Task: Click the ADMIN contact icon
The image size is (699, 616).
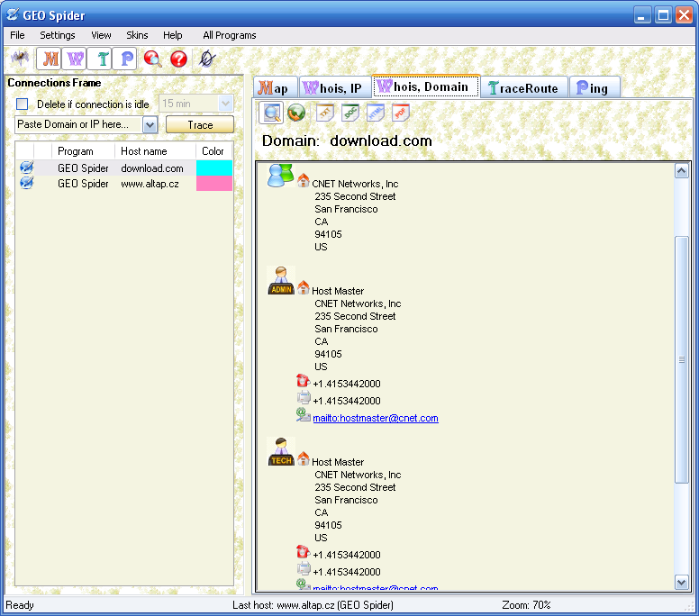Action: 281,280
